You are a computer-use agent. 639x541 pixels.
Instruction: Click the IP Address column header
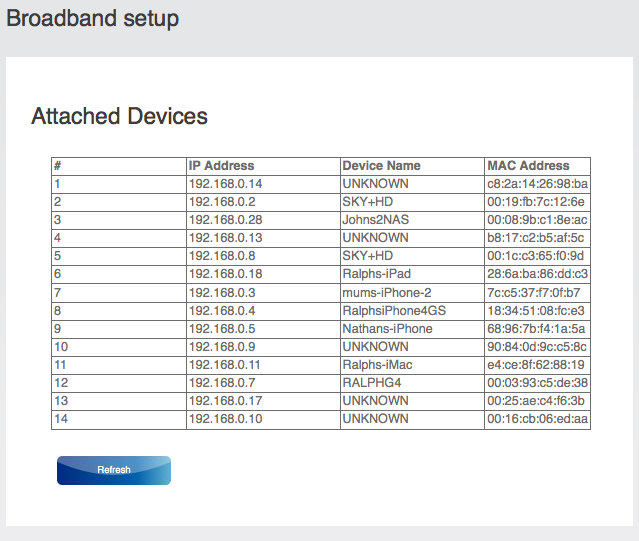coord(221,166)
